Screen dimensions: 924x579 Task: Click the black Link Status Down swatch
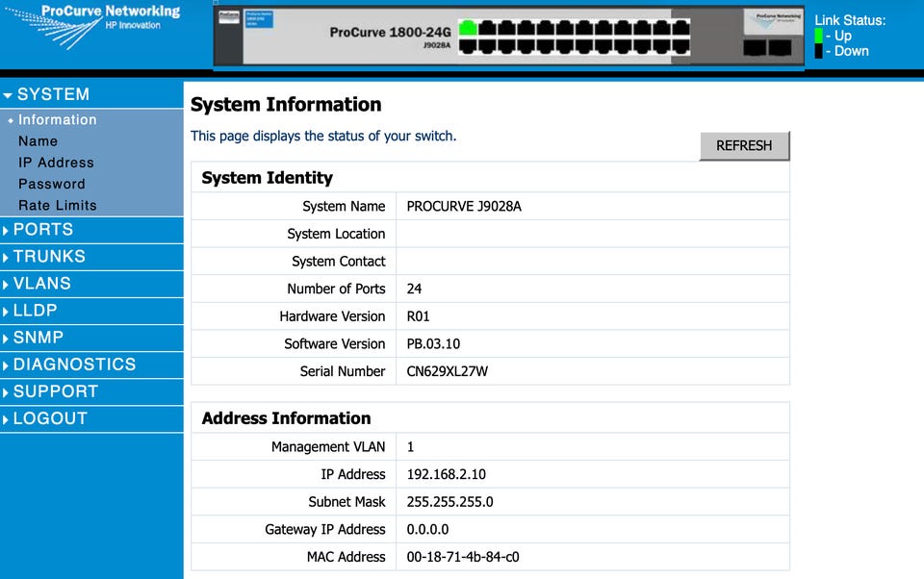818,51
